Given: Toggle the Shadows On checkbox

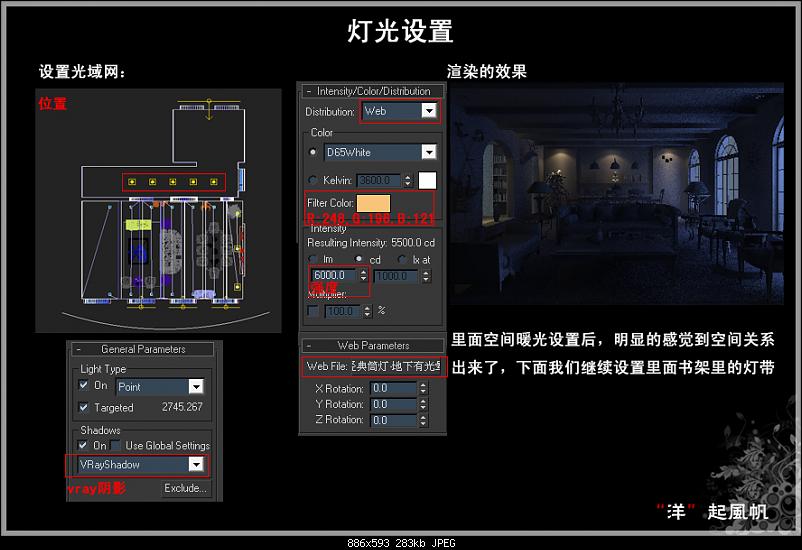Looking at the screenshot, I should (x=83, y=445).
